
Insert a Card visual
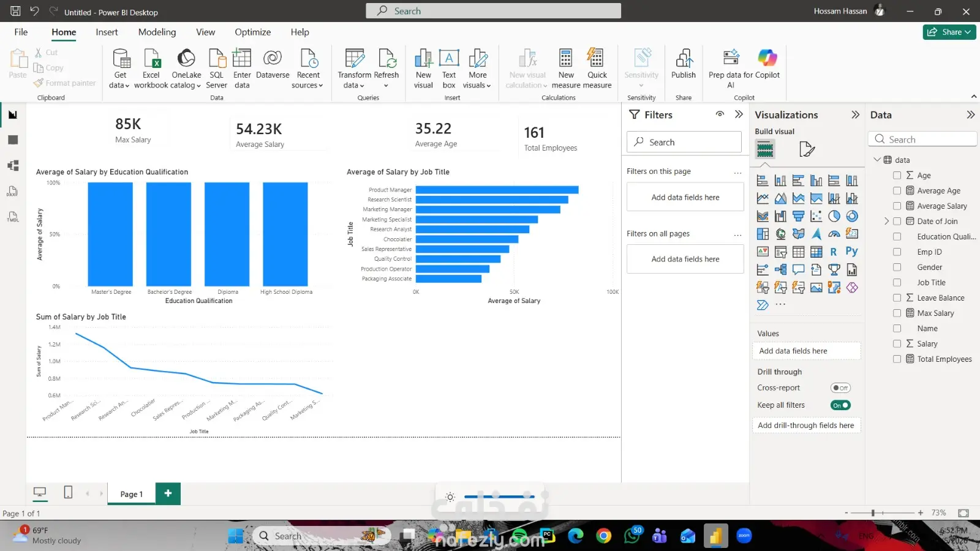click(852, 234)
